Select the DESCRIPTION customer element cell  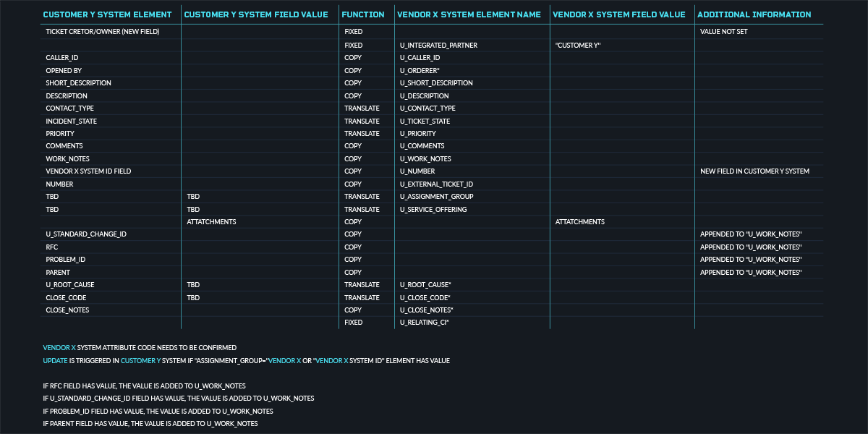pos(67,95)
